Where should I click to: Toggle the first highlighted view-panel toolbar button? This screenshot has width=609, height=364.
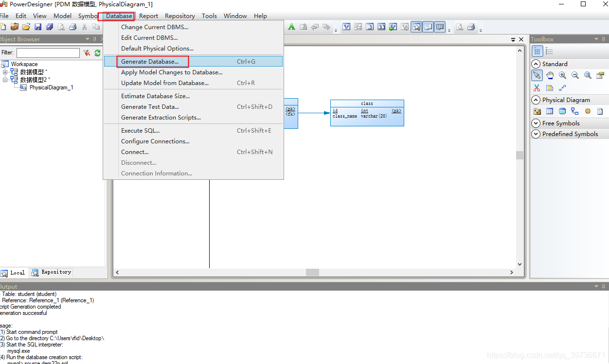[416, 27]
